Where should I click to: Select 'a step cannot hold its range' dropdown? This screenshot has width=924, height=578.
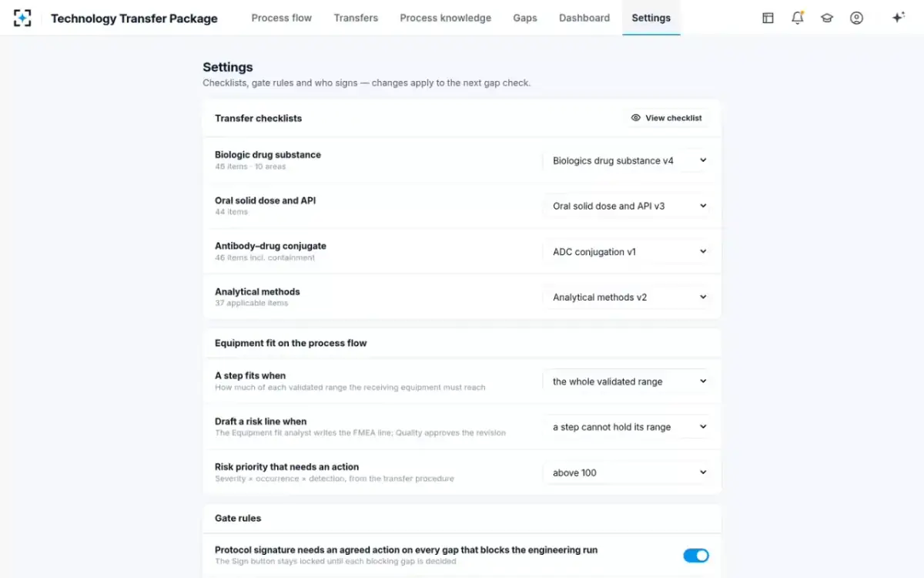pyautogui.click(x=627, y=427)
